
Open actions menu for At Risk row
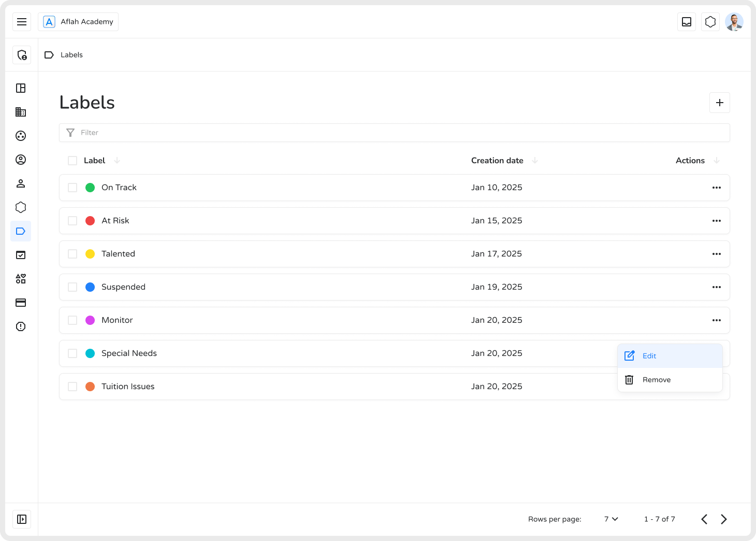coord(716,221)
